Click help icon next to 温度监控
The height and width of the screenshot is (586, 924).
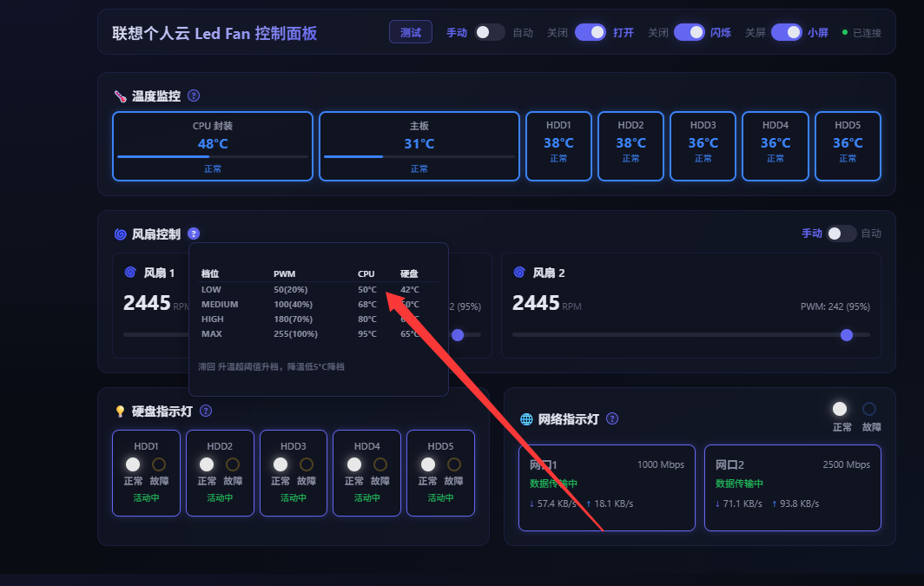194,95
